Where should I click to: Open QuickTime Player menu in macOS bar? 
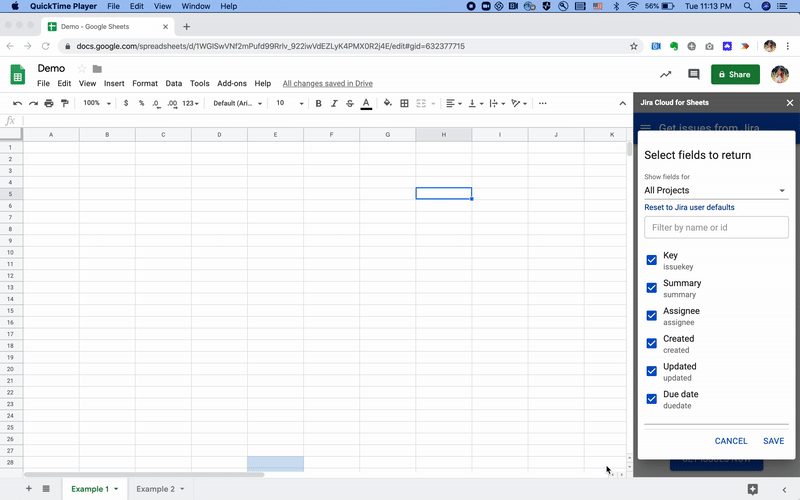coord(63,6)
